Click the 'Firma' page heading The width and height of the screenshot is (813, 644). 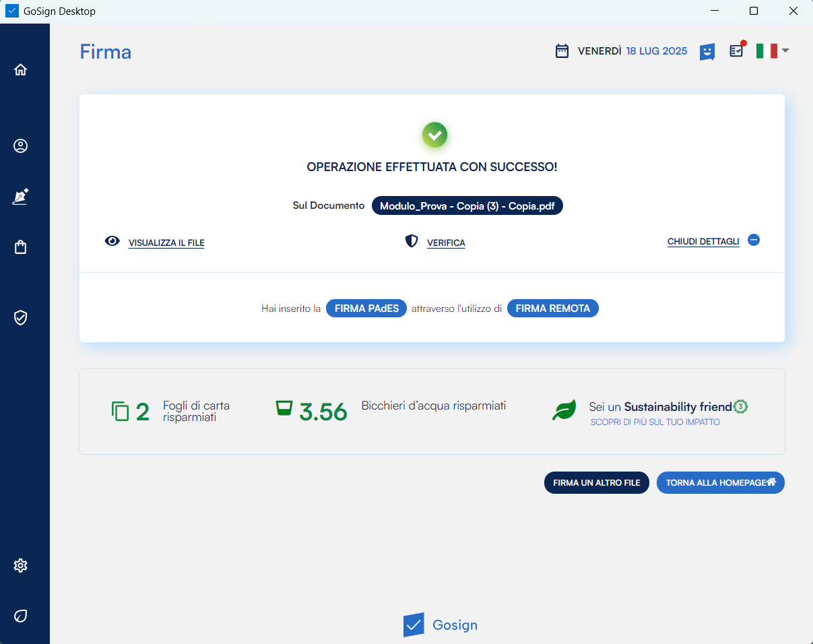click(x=106, y=52)
